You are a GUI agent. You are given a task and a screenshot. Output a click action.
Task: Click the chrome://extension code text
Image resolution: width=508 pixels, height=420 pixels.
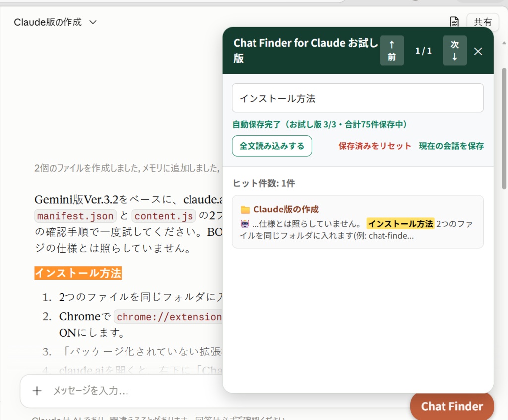point(169,317)
